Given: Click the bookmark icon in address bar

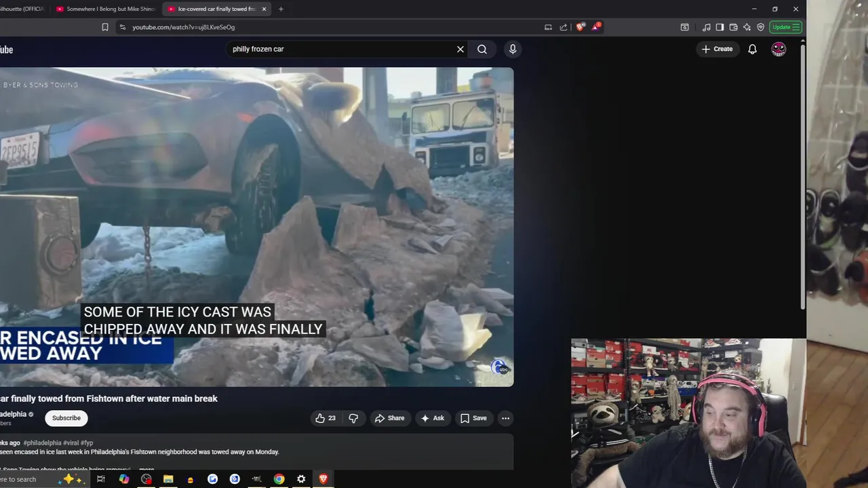Looking at the screenshot, I should (x=105, y=27).
